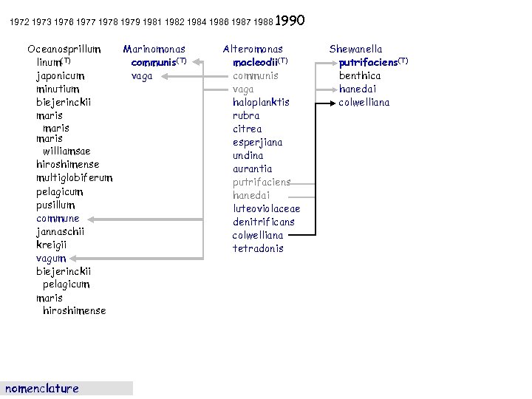Open the nomenclature link at the bottom
This screenshot has height=399, width=532.
tap(42, 389)
